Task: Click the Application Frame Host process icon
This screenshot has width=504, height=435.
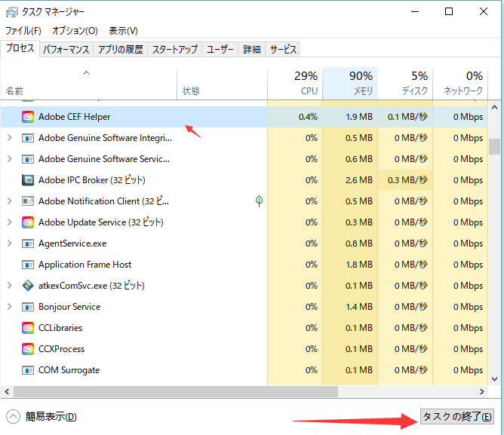Action: 28,265
